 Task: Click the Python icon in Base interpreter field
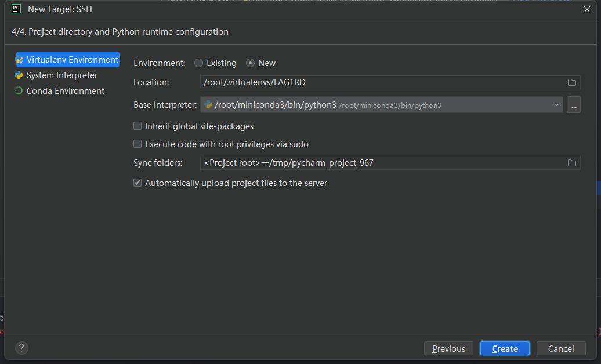coord(208,104)
